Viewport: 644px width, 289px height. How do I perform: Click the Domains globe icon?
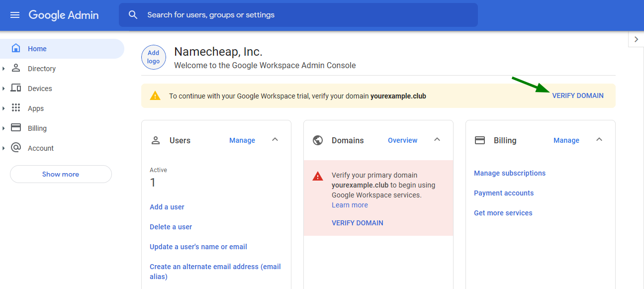[318, 140]
